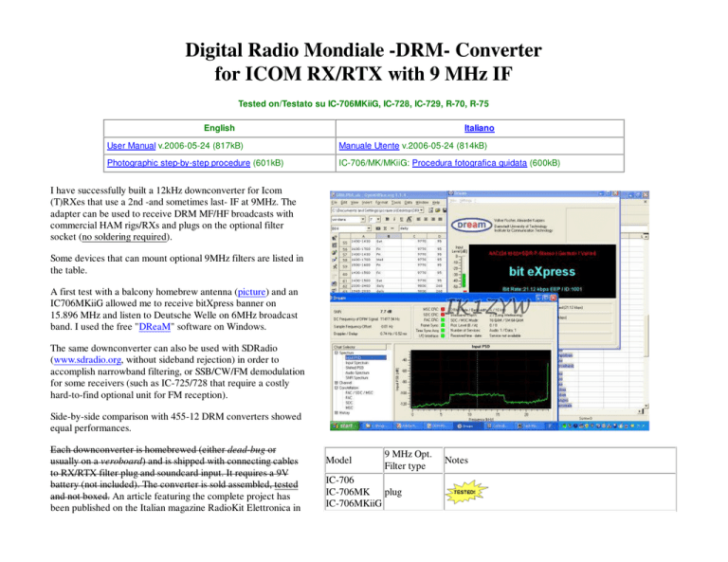This screenshot has height=562, width=728.
Task: Click the red MSC CRC indicator light
Action: [443, 309]
